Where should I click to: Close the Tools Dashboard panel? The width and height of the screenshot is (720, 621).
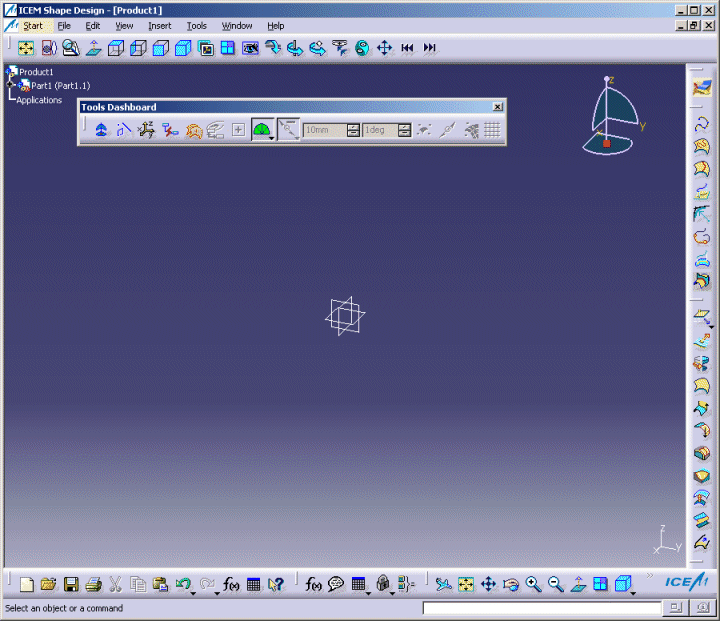tap(498, 107)
